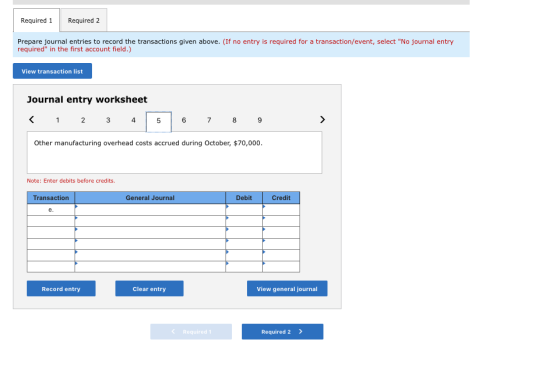Click the second row Credit field

click(x=281, y=221)
